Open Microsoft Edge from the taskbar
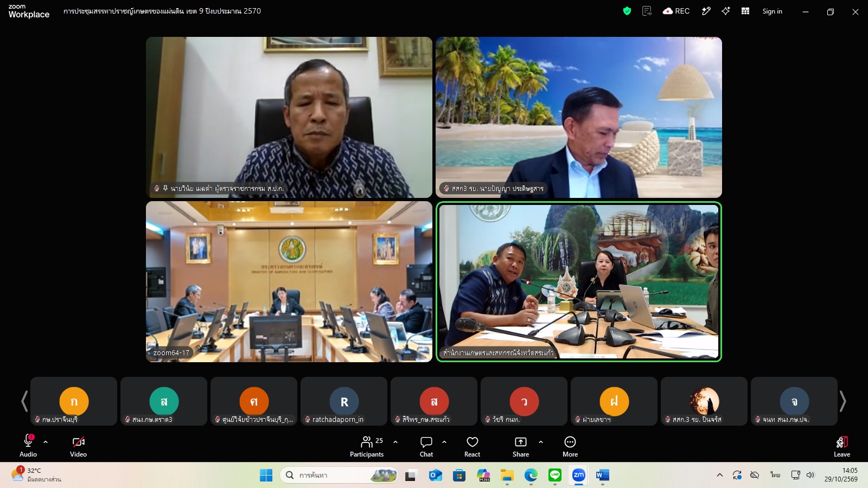Image resolution: width=868 pixels, height=488 pixels. (531, 476)
